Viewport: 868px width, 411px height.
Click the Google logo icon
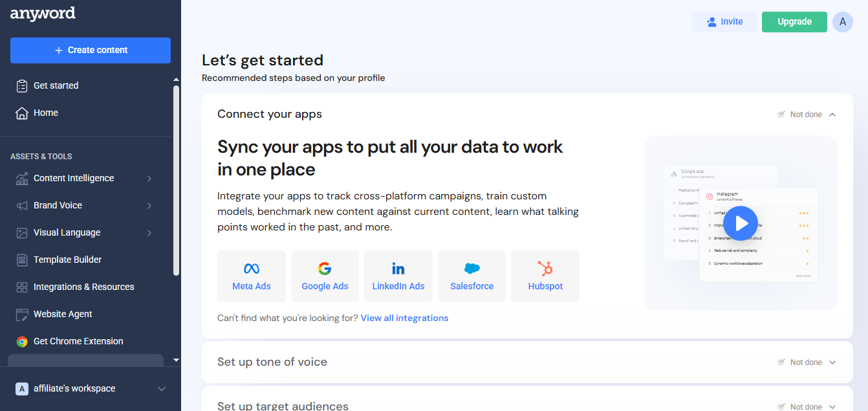[325, 269]
